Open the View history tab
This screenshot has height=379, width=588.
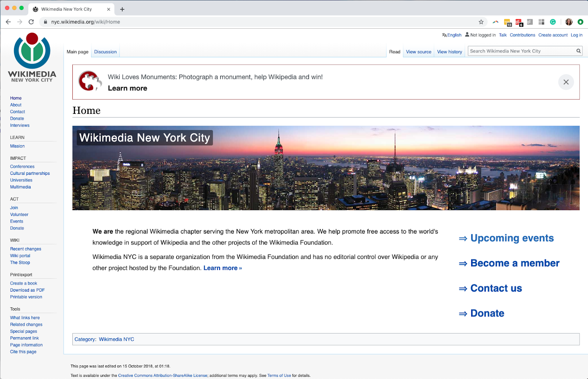coord(449,52)
